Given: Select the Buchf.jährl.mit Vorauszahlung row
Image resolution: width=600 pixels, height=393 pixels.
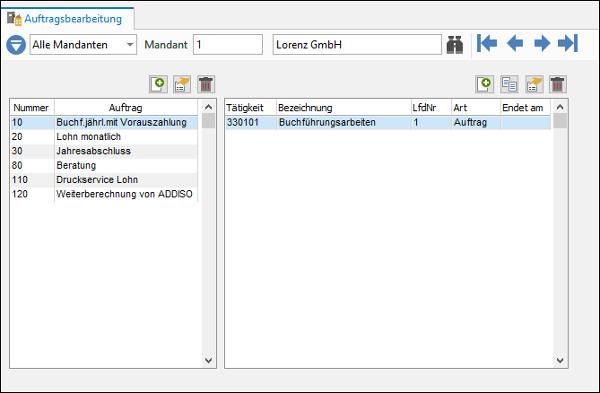Looking at the screenshot, I should click(x=104, y=122).
